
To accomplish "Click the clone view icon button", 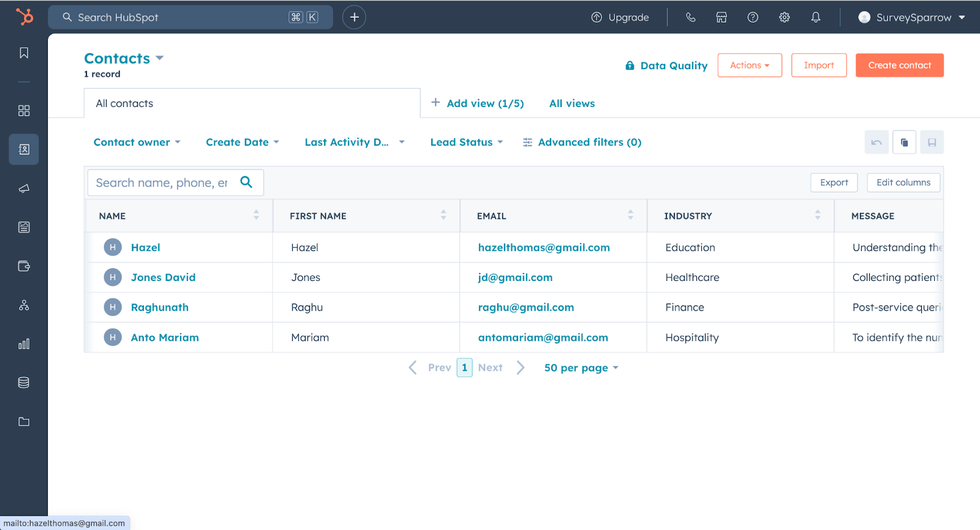I will pyautogui.click(x=904, y=142).
